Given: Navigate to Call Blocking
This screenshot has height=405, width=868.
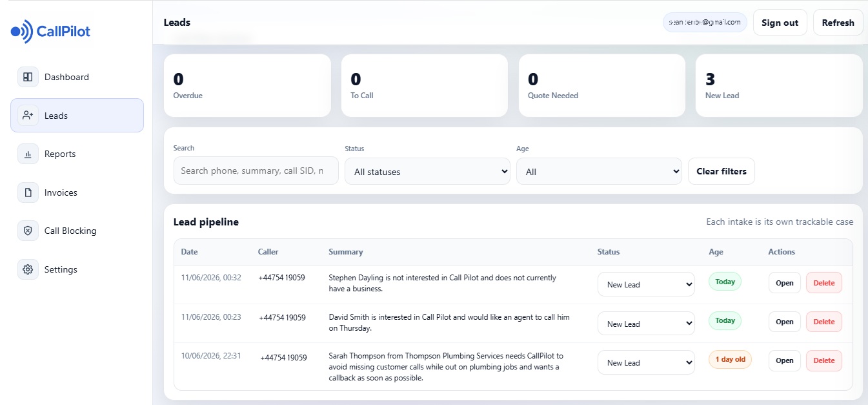Looking at the screenshot, I should [x=70, y=231].
